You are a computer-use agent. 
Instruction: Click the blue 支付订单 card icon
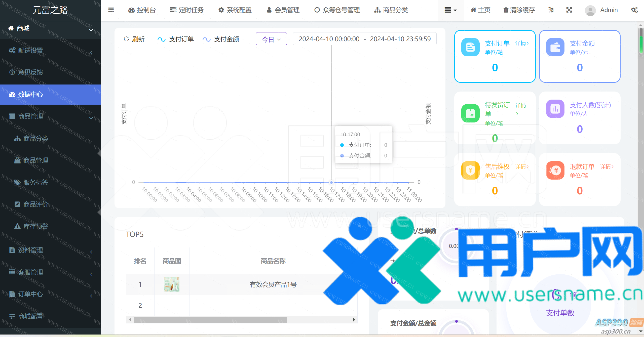point(470,47)
